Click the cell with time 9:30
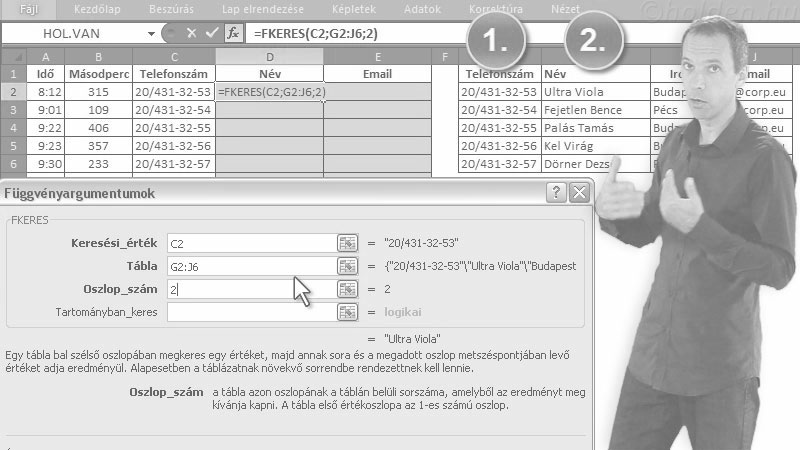The width and height of the screenshot is (800, 450). tap(45, 164)
